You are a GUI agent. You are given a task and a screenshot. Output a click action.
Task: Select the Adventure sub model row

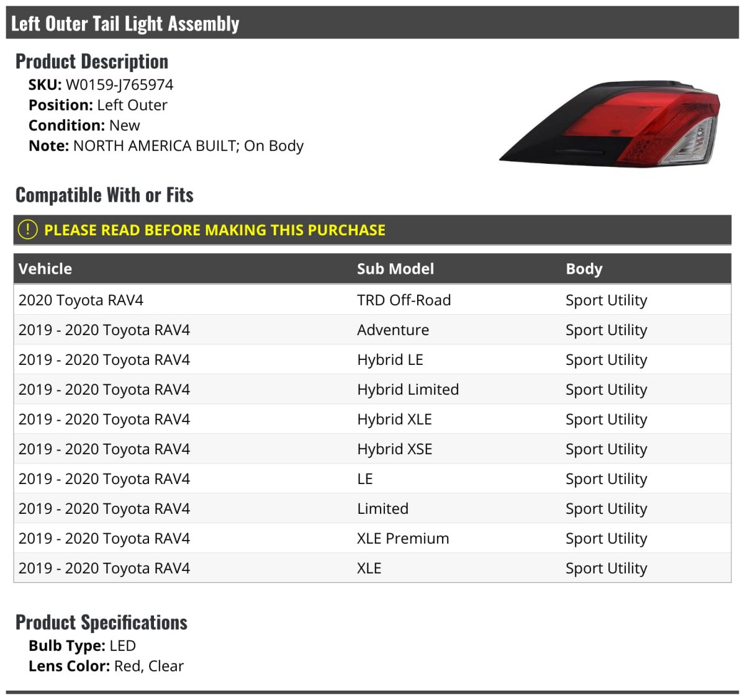coord(372,330)
